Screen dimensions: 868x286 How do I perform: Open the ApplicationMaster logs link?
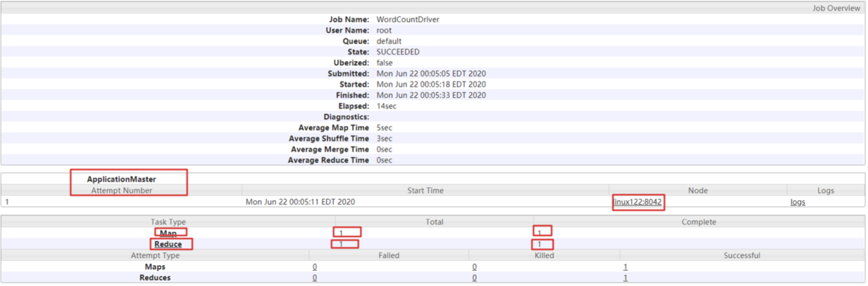pos(797,202)
